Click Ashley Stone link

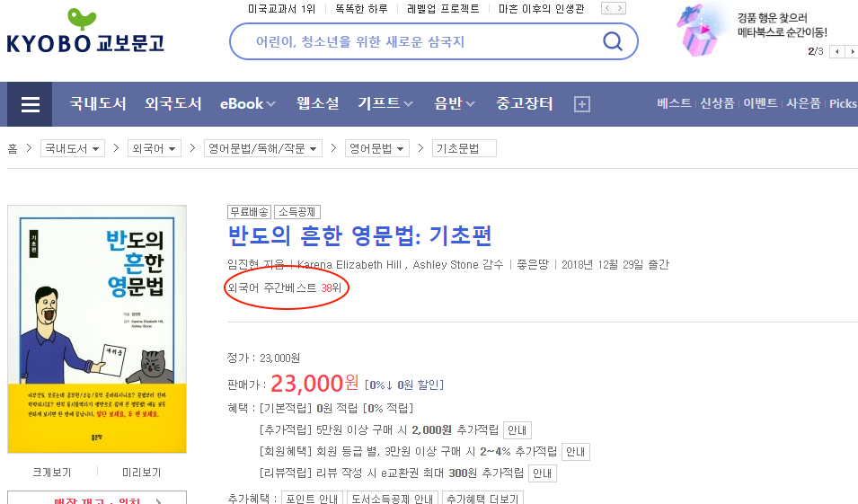pos(446,265)
